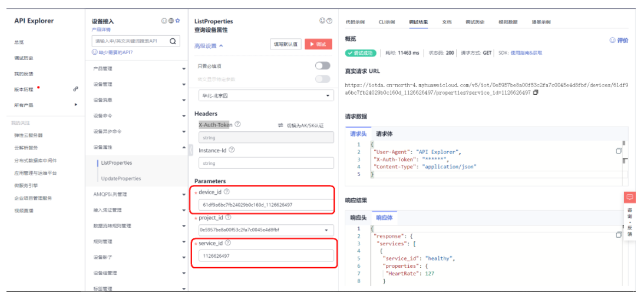Expand the 设备管理 category
The width and height of the screenshot is (644, 299).
tap(184, 85)
